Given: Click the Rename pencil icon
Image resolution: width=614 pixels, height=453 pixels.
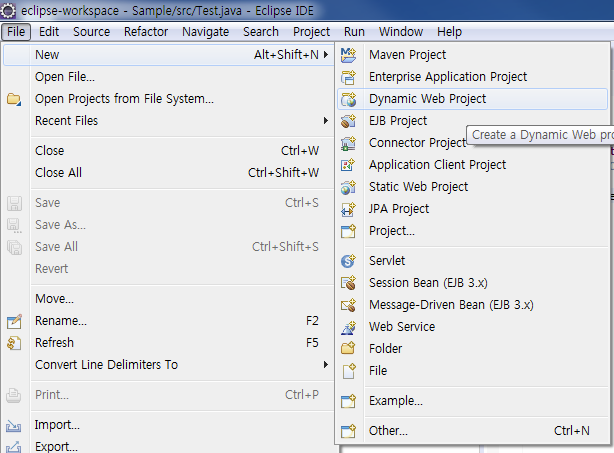Looking at the screenshot, I should point(14,321).
